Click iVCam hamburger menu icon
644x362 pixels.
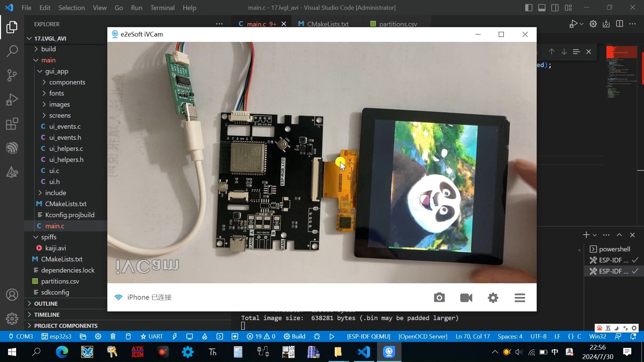[x=520, y=297]
